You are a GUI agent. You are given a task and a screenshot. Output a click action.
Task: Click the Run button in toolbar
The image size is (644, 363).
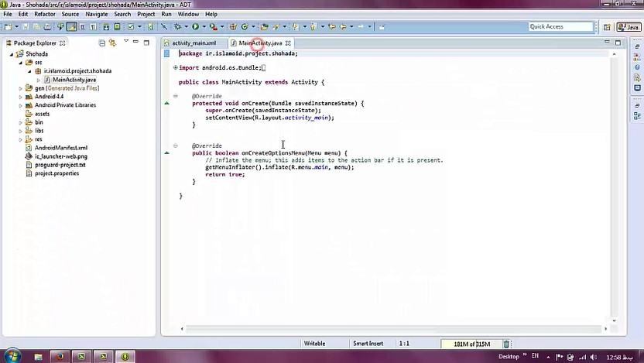coord(196,26)
